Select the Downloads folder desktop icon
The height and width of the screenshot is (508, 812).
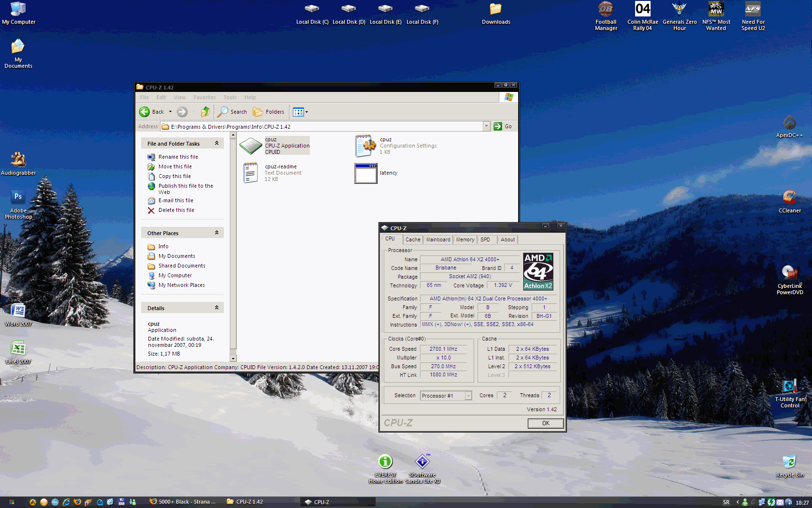tap(496, 14)
